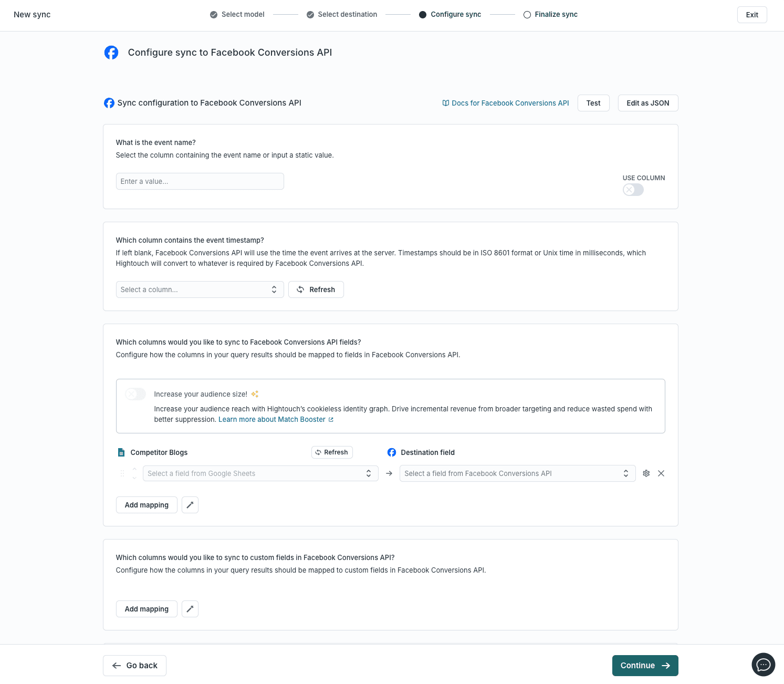Open the Select a field from Google Sheets dropdown

(x=260, y=473)
